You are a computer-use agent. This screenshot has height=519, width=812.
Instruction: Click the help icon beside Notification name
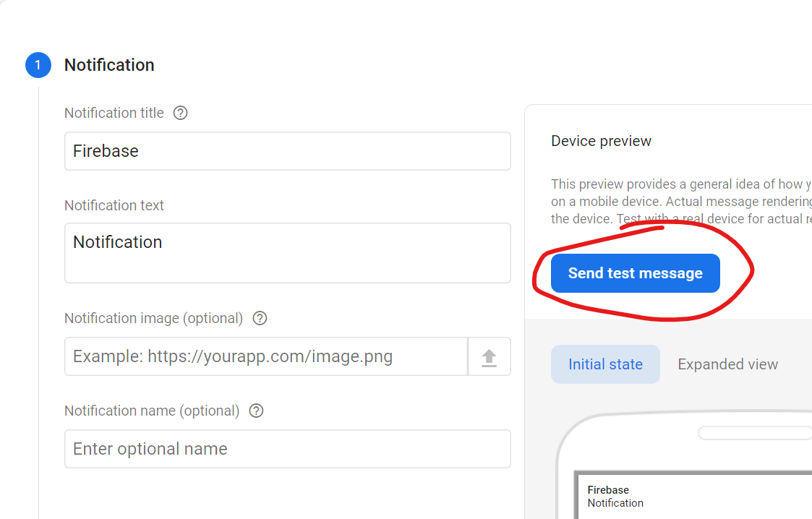click(x=256, y=411)
